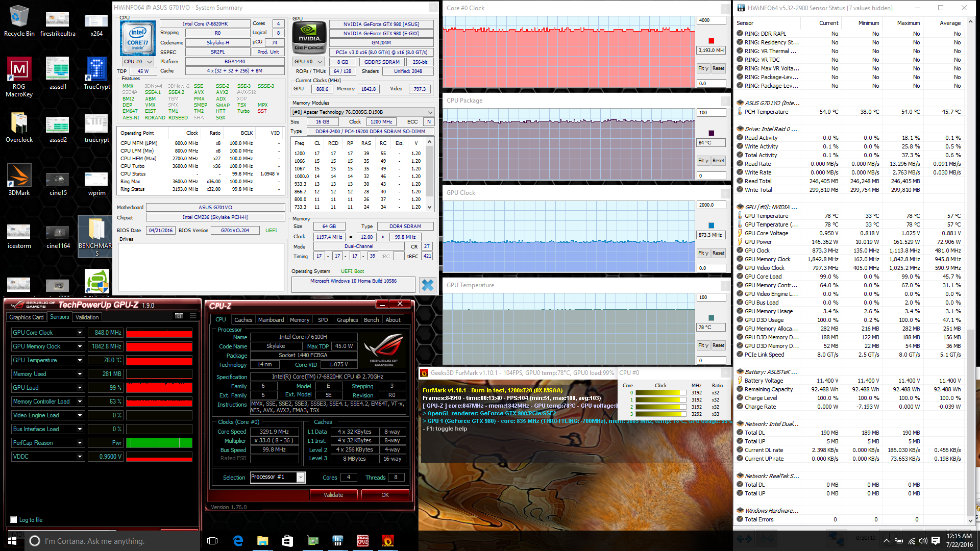The width and height of the screenshot is (980, 551).
Task: Select the 3DMark desktop shortcut
Action: pos(19,180)
